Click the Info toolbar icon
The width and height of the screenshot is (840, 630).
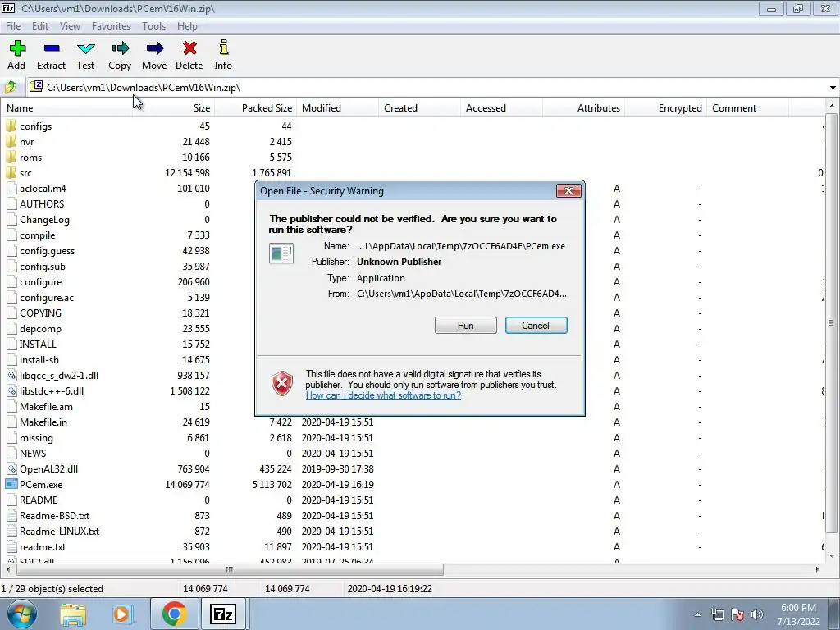coord(223,55)
